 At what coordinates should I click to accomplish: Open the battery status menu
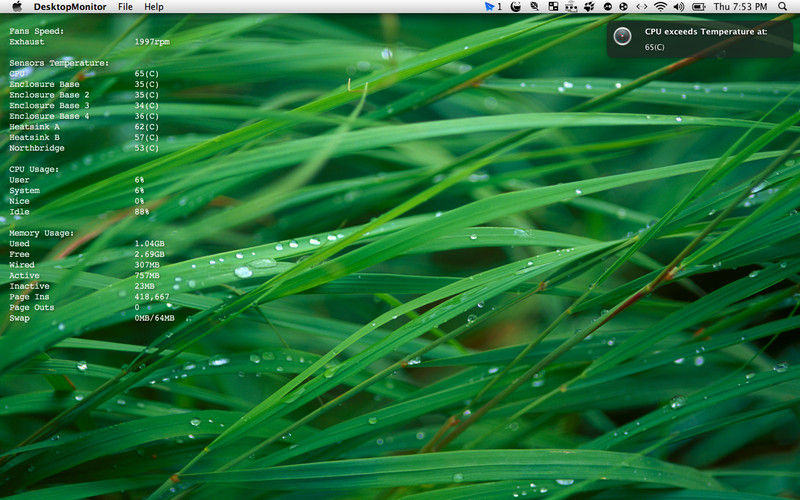[698, 7]
